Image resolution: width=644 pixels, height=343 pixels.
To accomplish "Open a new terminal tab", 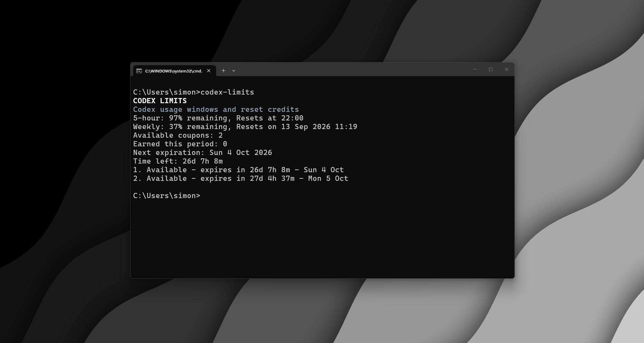I will pyautogui.click(x=223, y=71).
